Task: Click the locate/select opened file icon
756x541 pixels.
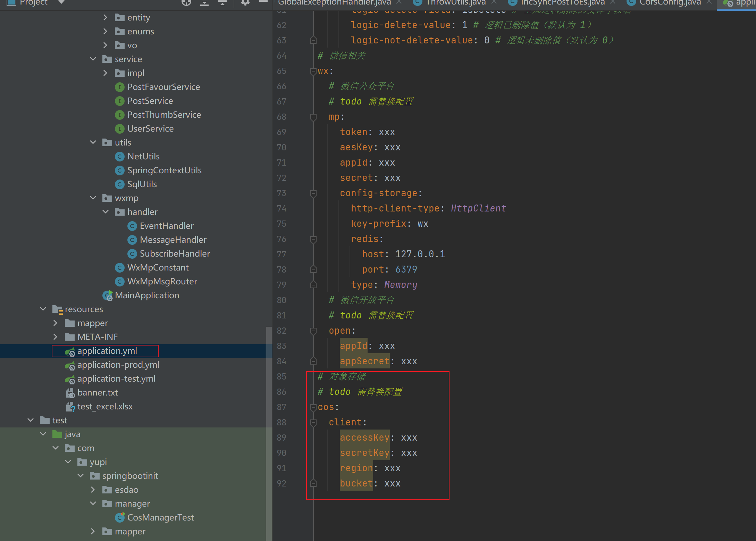Action: pos(186,3)
